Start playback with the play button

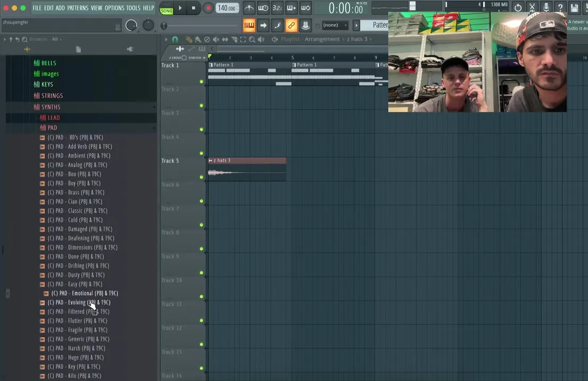pyautogui.click(x=180, y=8)
